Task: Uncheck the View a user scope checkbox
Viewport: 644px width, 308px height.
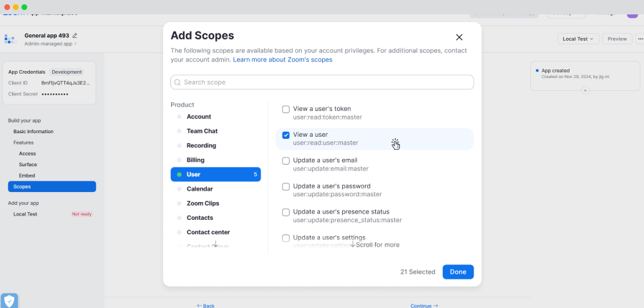Action: [286, 135]
